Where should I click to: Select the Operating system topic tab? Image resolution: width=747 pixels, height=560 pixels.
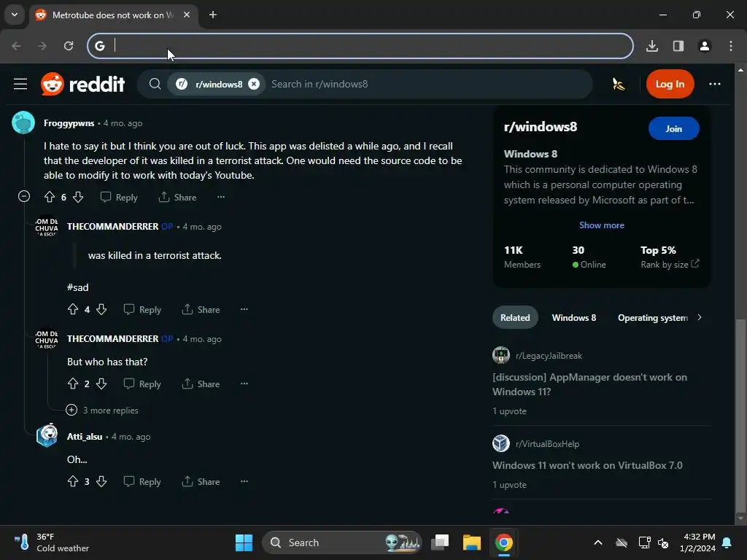[653, 318]
